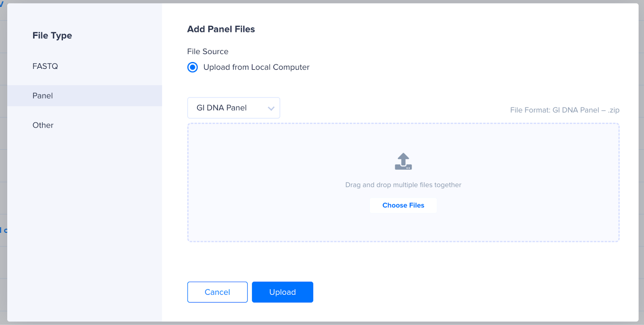Click the dimmed backdrop left of the dialog
Screen dimensions: 644x325
[x=3, y=161]
